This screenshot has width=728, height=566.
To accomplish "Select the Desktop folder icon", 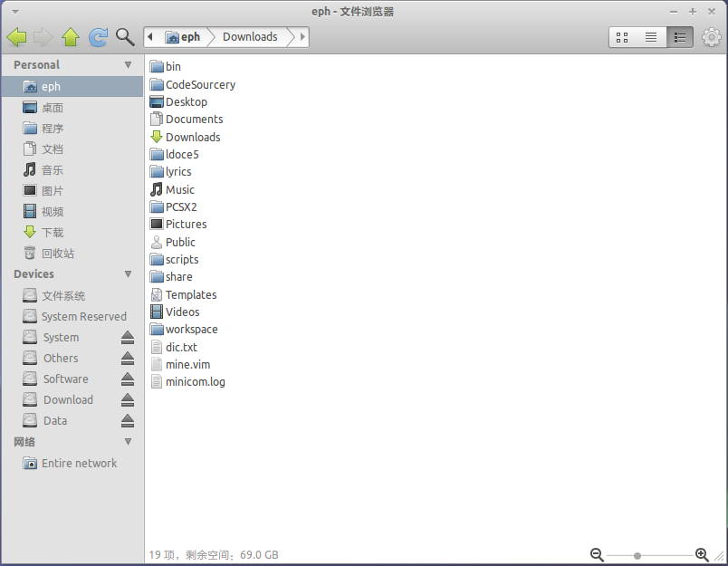I will tap(157, 101).
